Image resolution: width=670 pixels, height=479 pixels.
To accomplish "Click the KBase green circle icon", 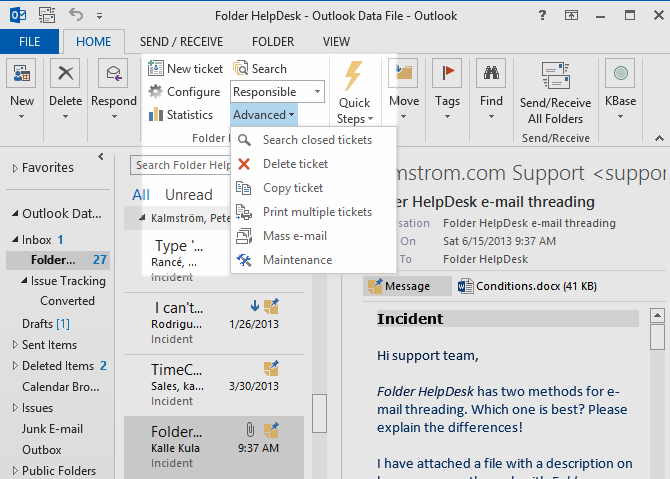I will point(620,73).
